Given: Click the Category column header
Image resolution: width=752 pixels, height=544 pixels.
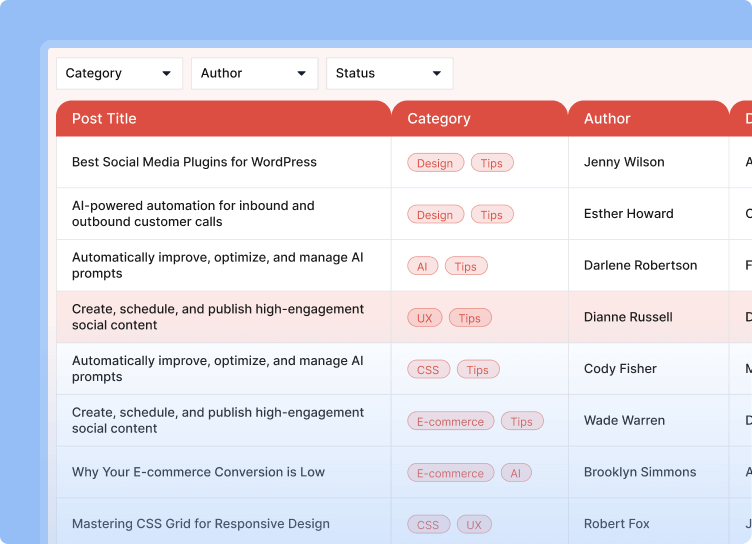Looking at the screenshot, I should pos(438,118).
